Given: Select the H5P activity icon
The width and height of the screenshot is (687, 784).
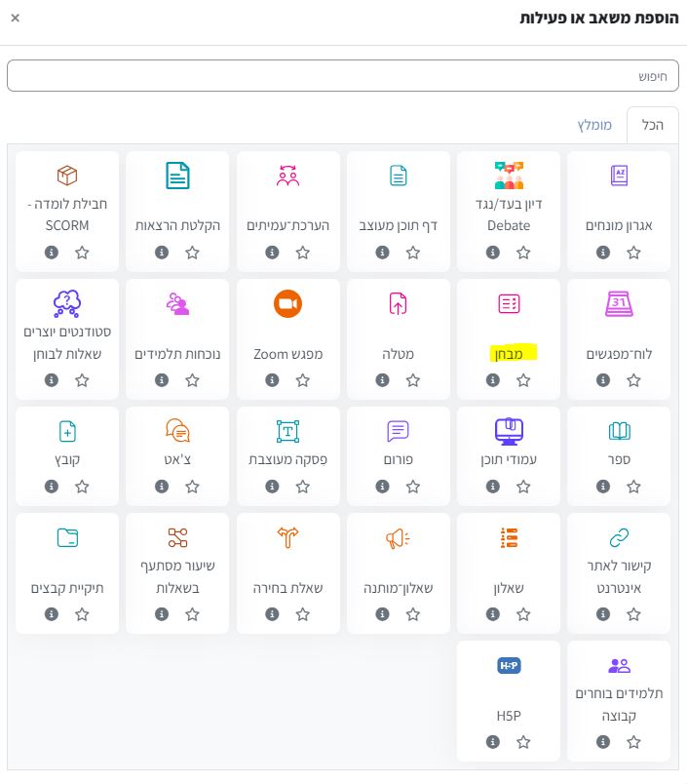Looking at the screenshot, I should point(509,666).
